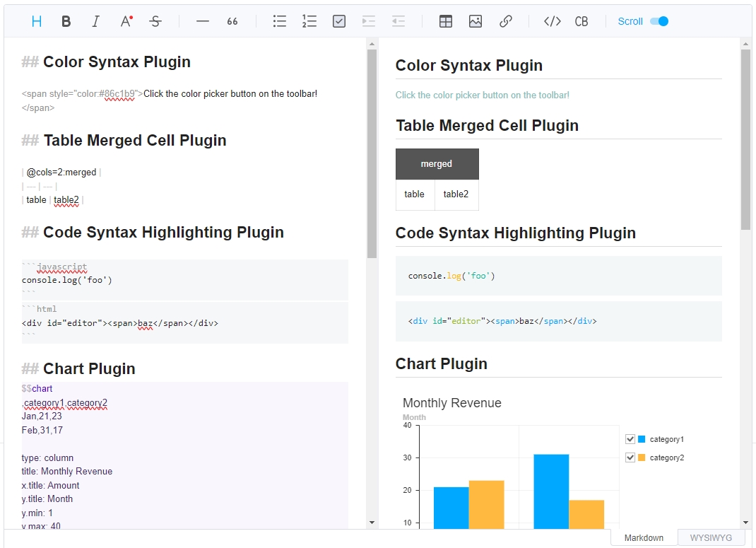Switch to Markdown mode tab
This screenshot has height=548, width=756.
[x=644, y=537]
